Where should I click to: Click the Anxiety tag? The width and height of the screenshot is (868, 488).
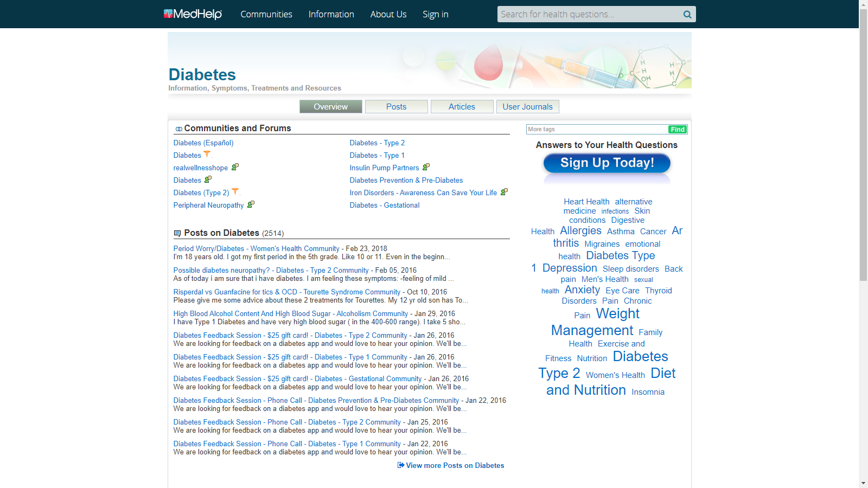pos(582,290)
